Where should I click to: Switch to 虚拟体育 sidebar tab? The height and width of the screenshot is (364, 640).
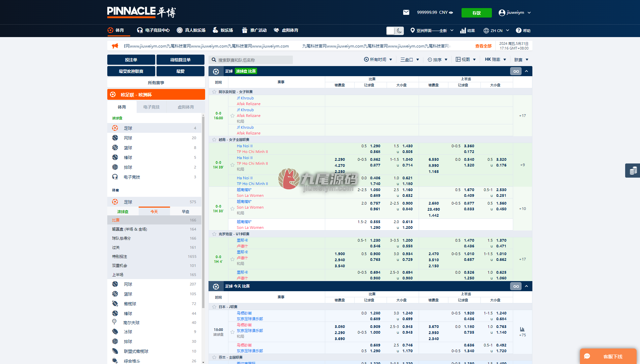tap(186, 107)
